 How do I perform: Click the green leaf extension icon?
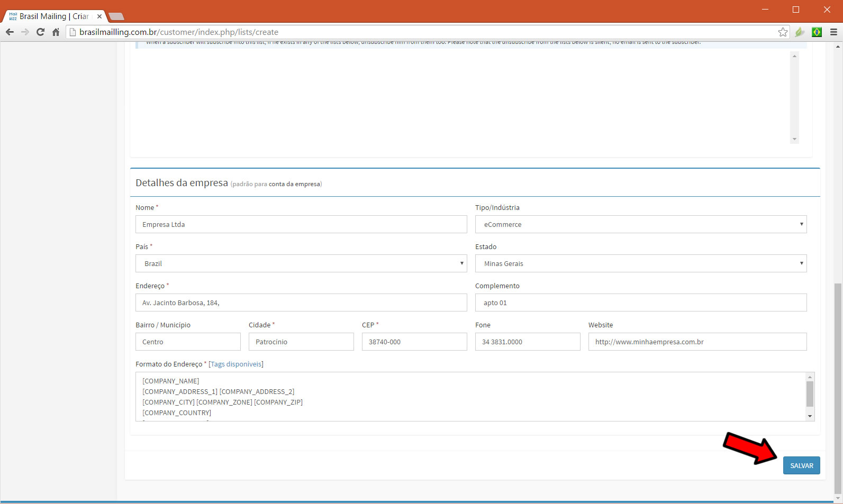[x=800, y=32]
